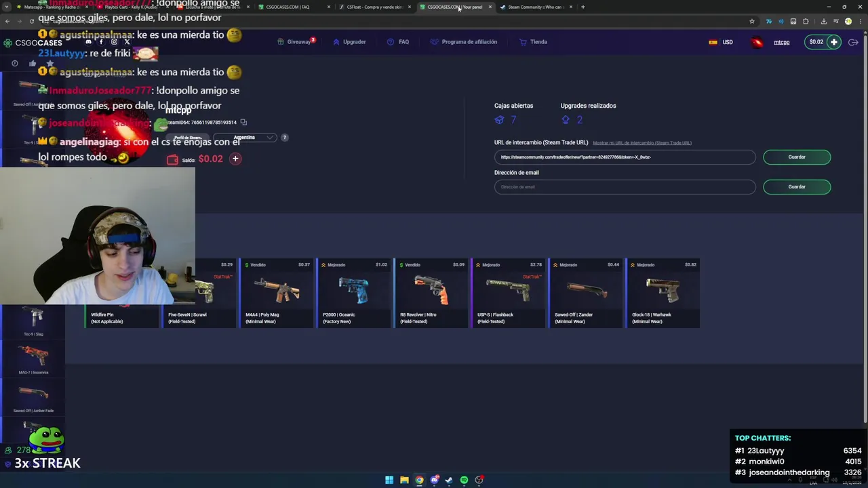This screenshot has width=868, height=488.
Task: Add funds with header plus button
Action: [x=833, y=42]
